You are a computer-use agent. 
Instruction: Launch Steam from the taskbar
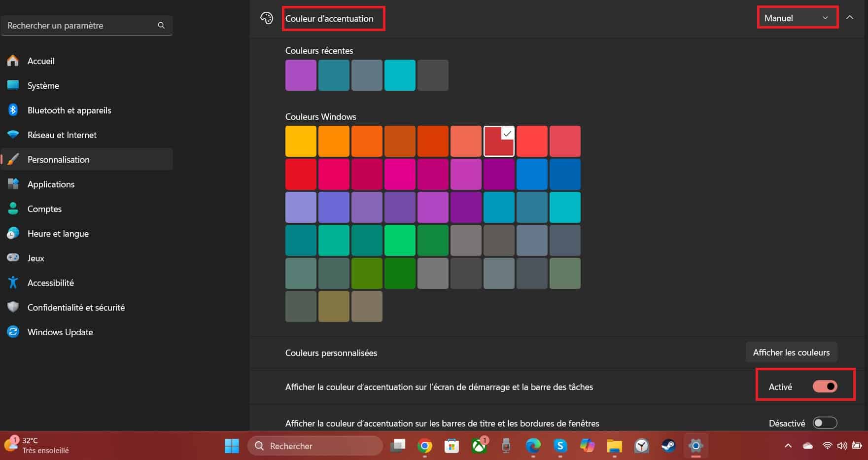click(x=668, y=446)
